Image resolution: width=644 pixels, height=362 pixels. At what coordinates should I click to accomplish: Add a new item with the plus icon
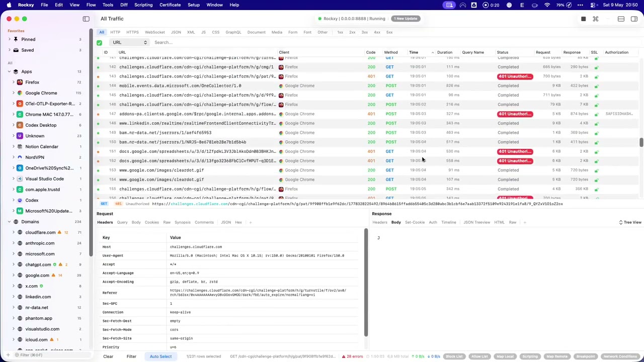(x=8, y=355)
